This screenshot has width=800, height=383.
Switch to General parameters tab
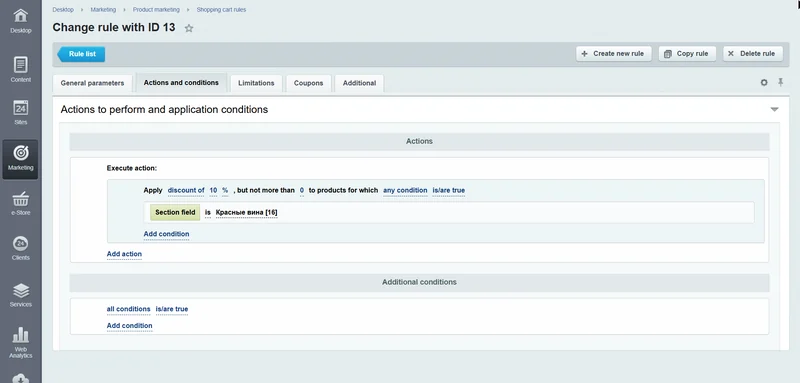[x=92, y=83]
